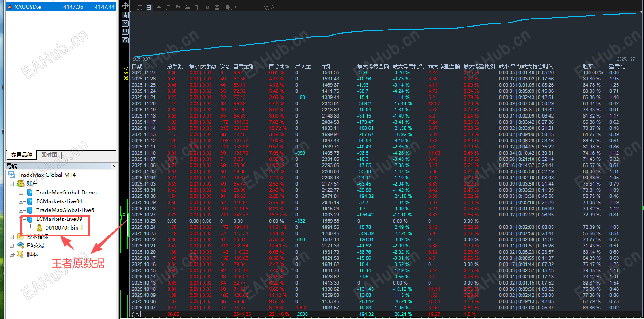
Task: Expand the 脚本 scripts node
Action: [12, 254]
